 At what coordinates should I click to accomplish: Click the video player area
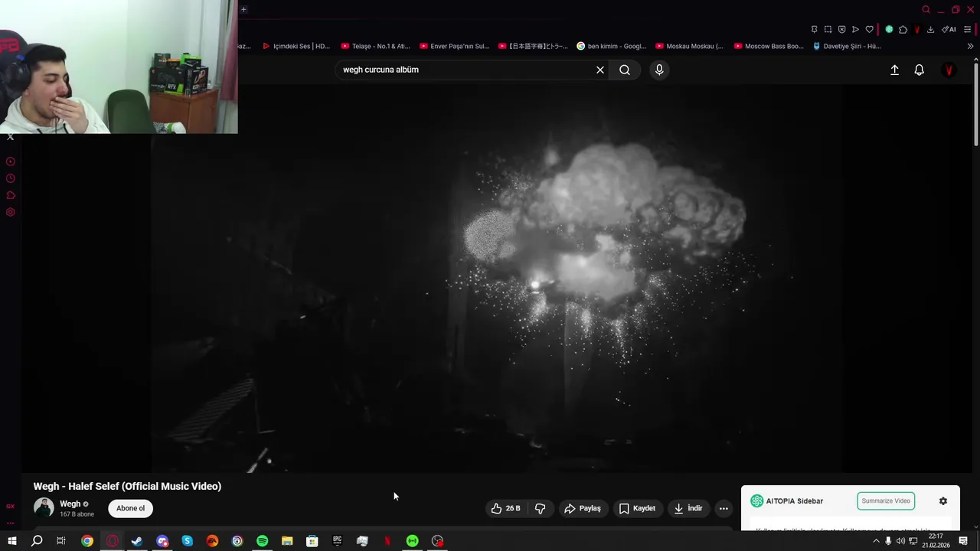(x=496, y=279)
